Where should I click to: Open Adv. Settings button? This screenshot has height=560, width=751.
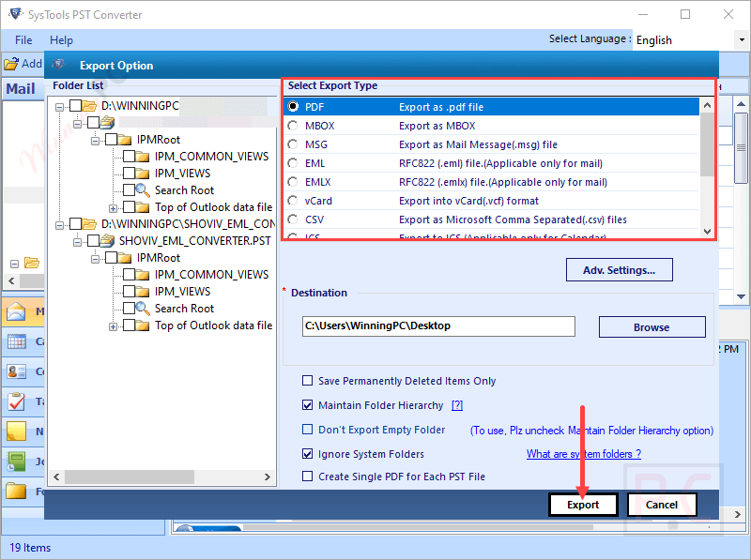pyautogui.click(x=619, y=270)
